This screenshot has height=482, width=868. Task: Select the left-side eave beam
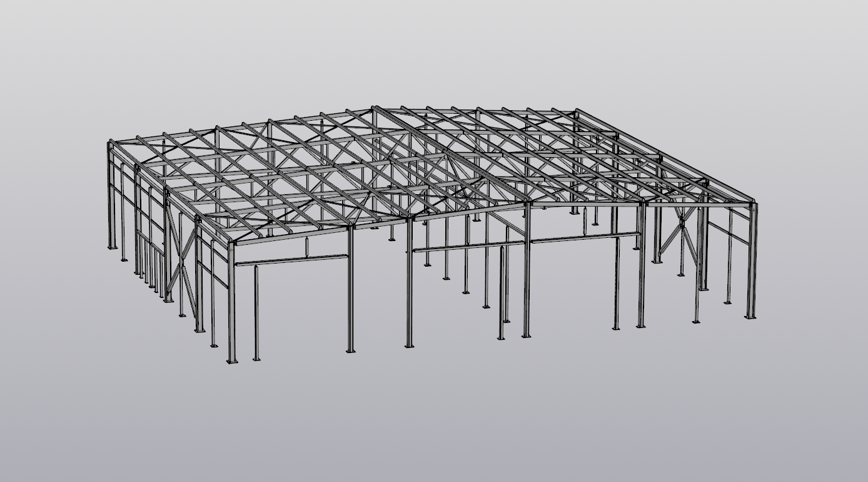(169, 191)
